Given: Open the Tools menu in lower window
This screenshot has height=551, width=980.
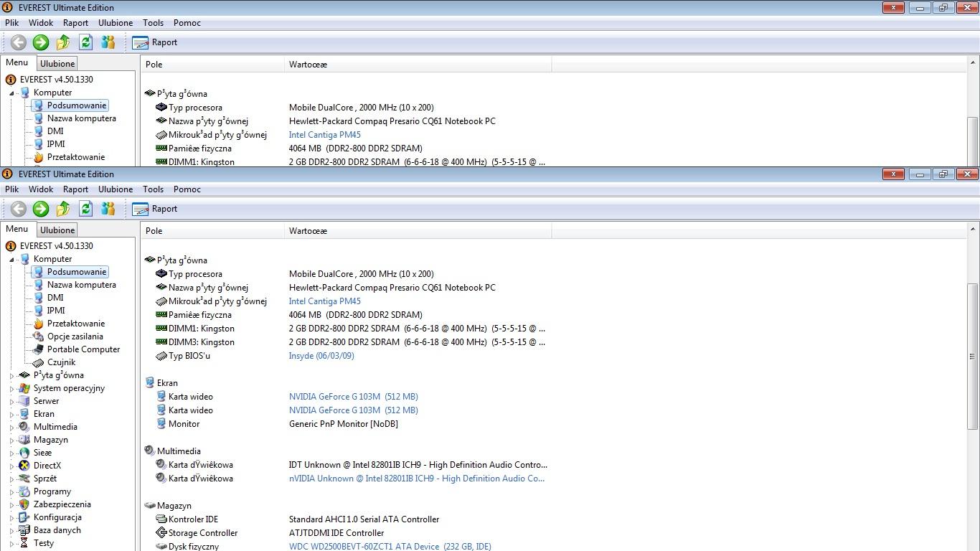Looking at the screenshot, I should click(153, 189).
